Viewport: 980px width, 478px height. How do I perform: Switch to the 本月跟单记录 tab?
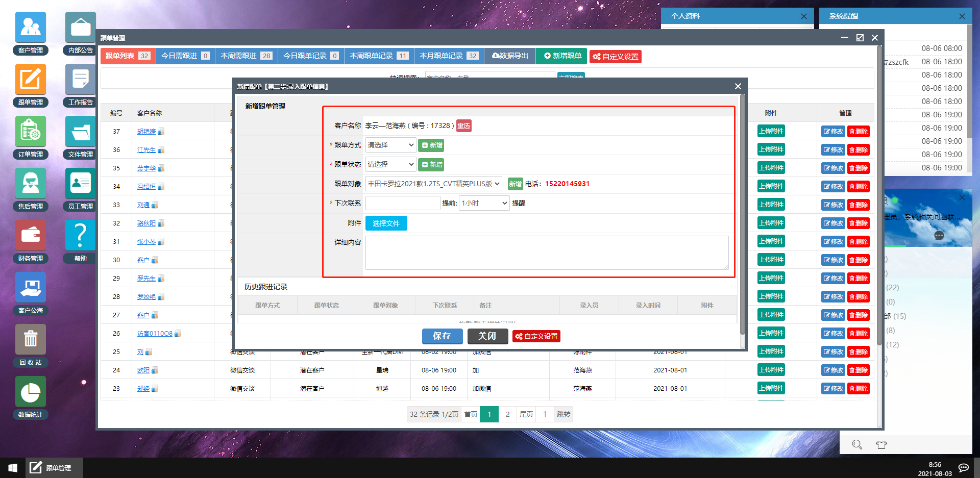449,56
